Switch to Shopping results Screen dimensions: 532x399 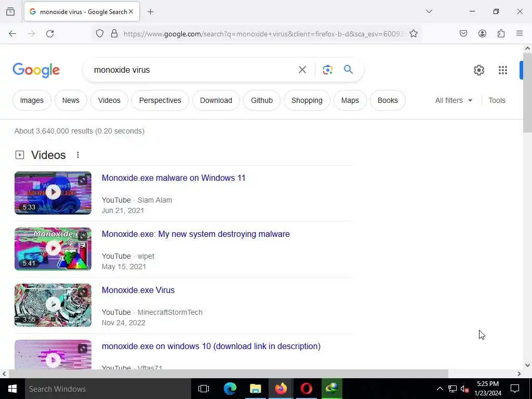(x=307, y=100)
